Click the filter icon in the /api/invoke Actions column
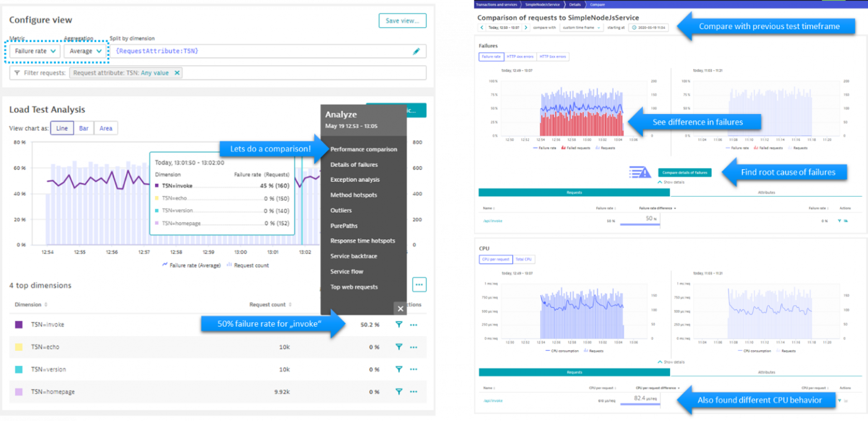Screen dimensions: 868x421 tap(839, 221)
